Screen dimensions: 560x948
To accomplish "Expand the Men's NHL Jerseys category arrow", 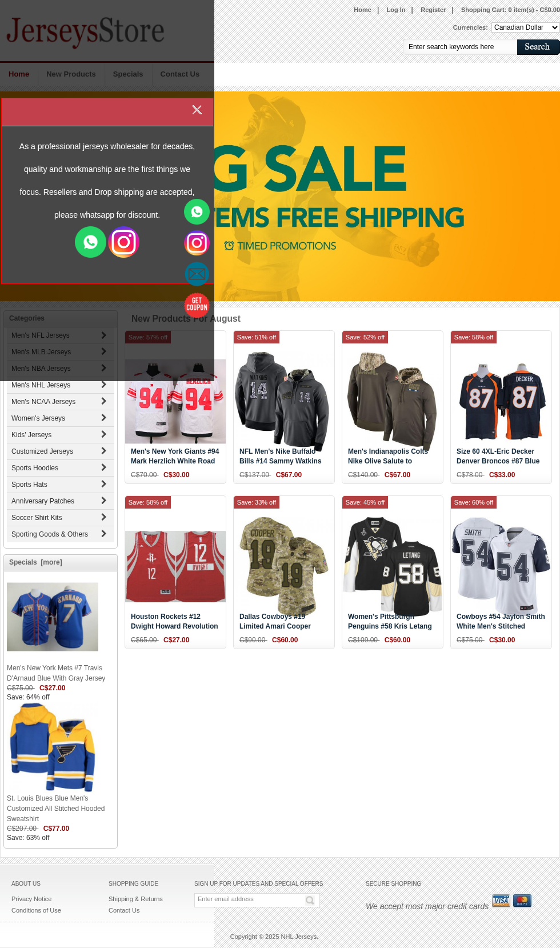I will point(103,385).
